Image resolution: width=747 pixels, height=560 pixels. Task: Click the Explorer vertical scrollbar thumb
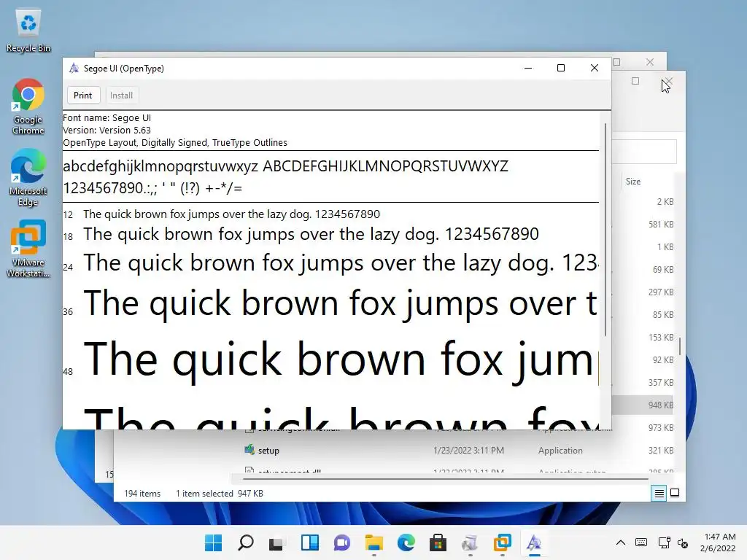pyautogui.click(x=680, y=346)
